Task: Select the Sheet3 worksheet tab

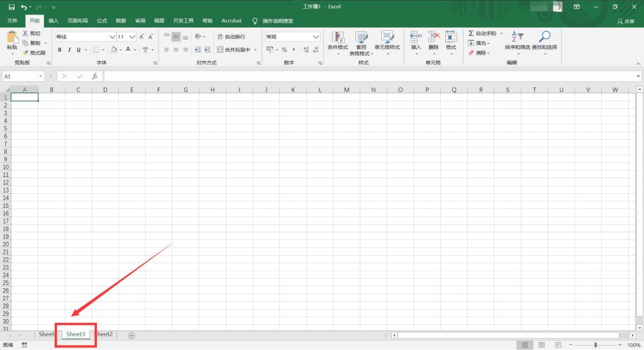Action: [x=75, y=334]
